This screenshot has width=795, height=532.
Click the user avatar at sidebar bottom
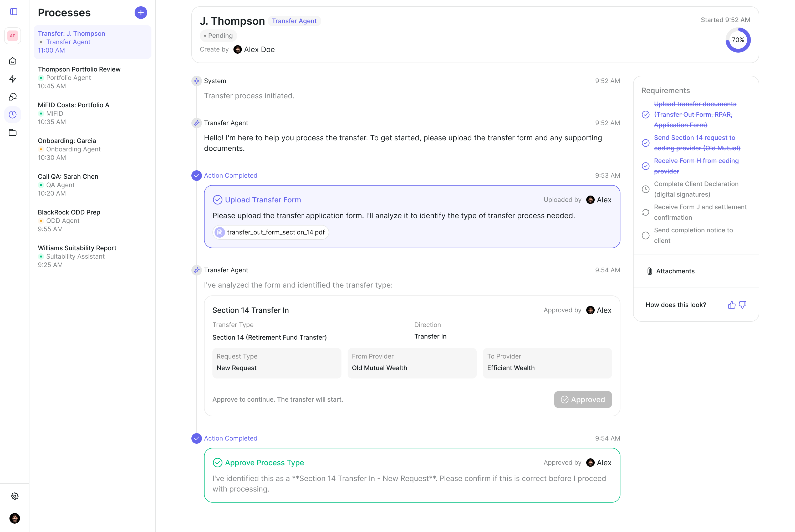tap(14, 518)
